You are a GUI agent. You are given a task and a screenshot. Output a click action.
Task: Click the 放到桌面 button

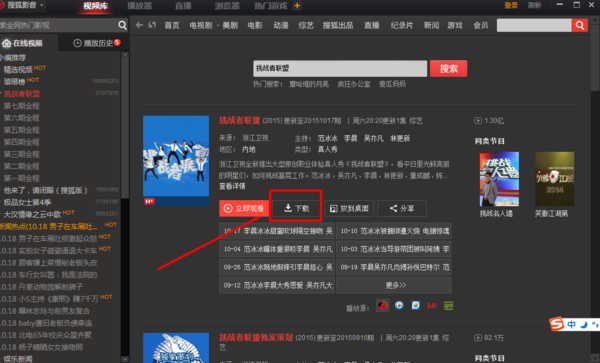tap(350, 208)
